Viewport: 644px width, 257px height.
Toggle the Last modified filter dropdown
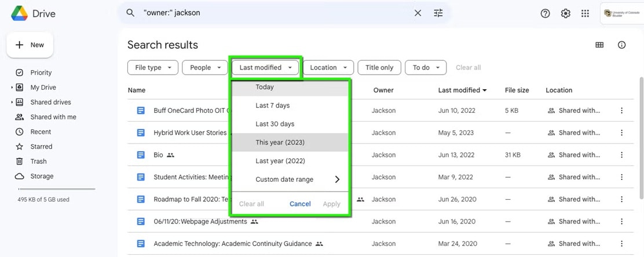[x=265, y=68]
